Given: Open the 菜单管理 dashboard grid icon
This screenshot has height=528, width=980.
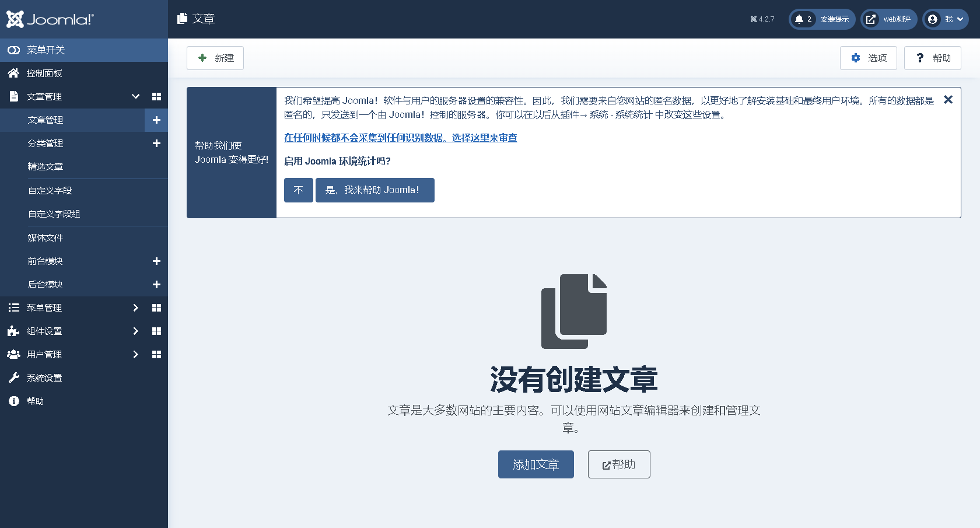Looking at the screenshot, I should click(156, 308).
